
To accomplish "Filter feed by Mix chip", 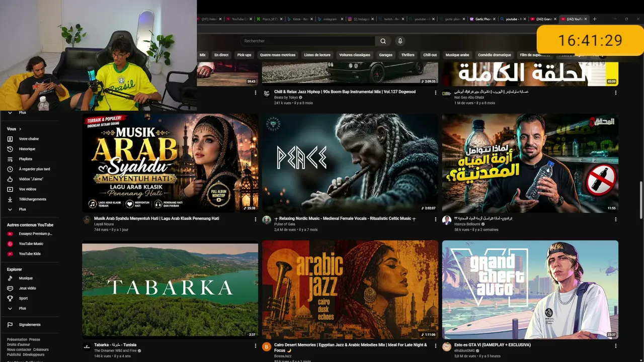I will [x=203, y=55].
